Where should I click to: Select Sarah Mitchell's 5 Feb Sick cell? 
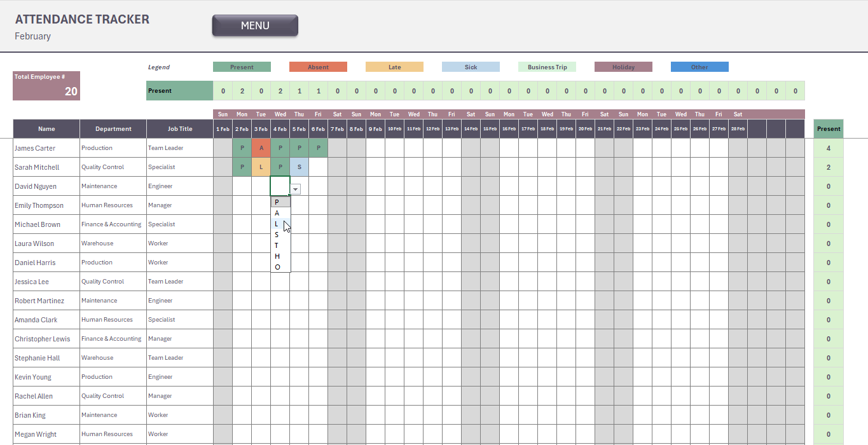pos(300,167)
